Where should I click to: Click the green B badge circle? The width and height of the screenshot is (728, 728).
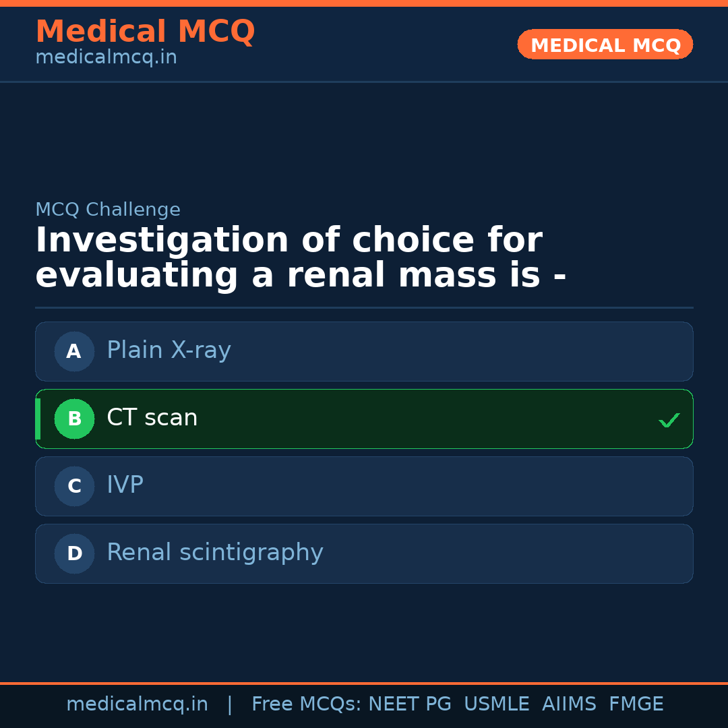pyautogui.click(x=74, y=419)
